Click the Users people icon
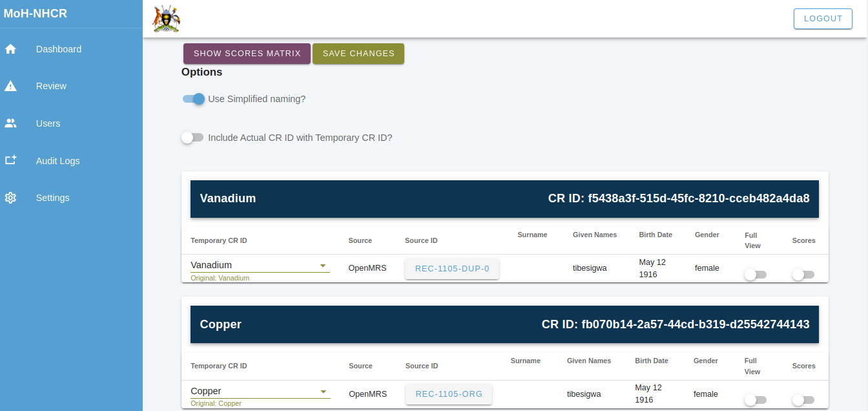Screen dimensions: 868x411 (x=10, y=123)
